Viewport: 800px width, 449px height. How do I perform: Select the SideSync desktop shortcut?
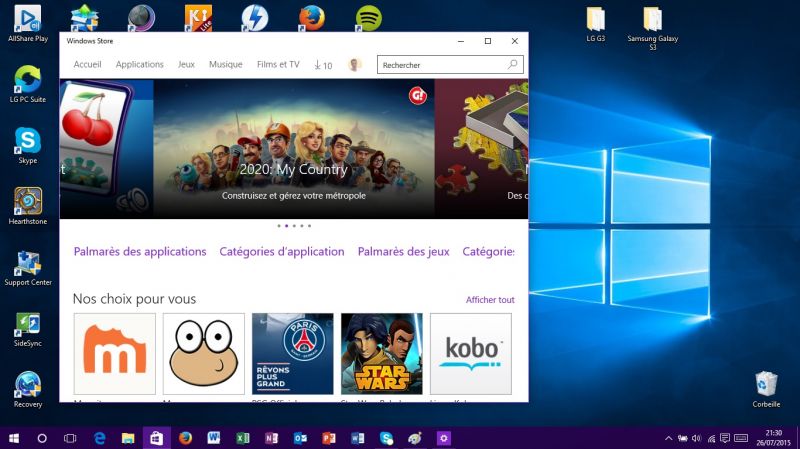coord(28,329)
